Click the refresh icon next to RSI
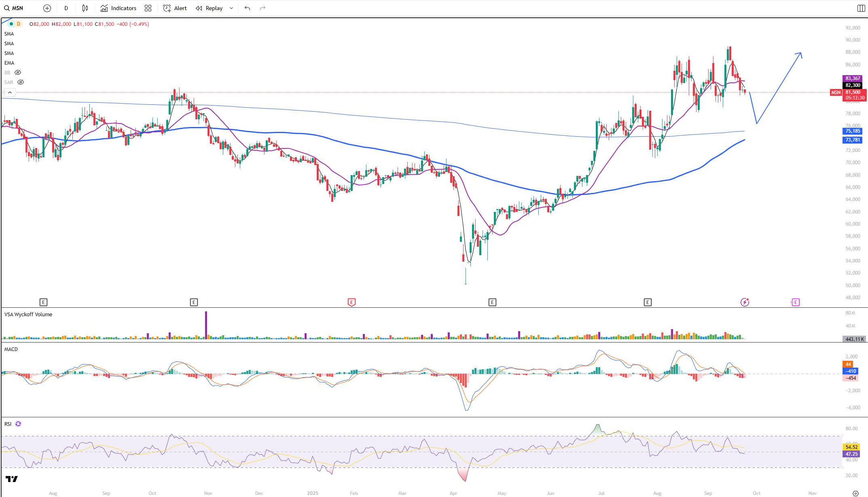Image resolution: width=868 pixels, height=497 pixels. coord(18,424)
